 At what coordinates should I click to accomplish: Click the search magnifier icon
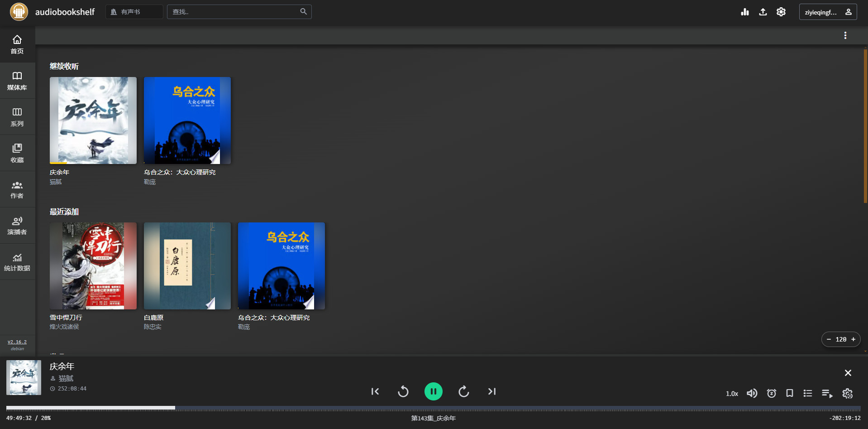(304, 11)
